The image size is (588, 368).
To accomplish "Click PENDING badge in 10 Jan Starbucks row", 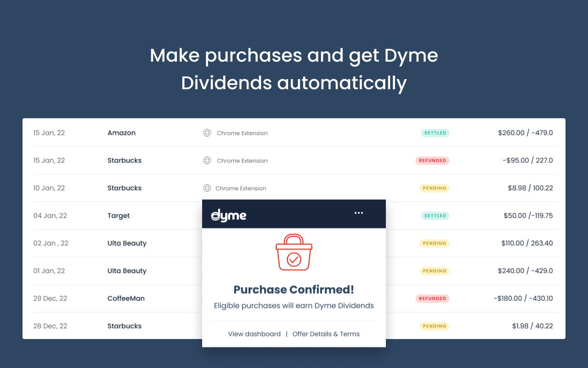I will pyautogui.click(x=435, y=188).
